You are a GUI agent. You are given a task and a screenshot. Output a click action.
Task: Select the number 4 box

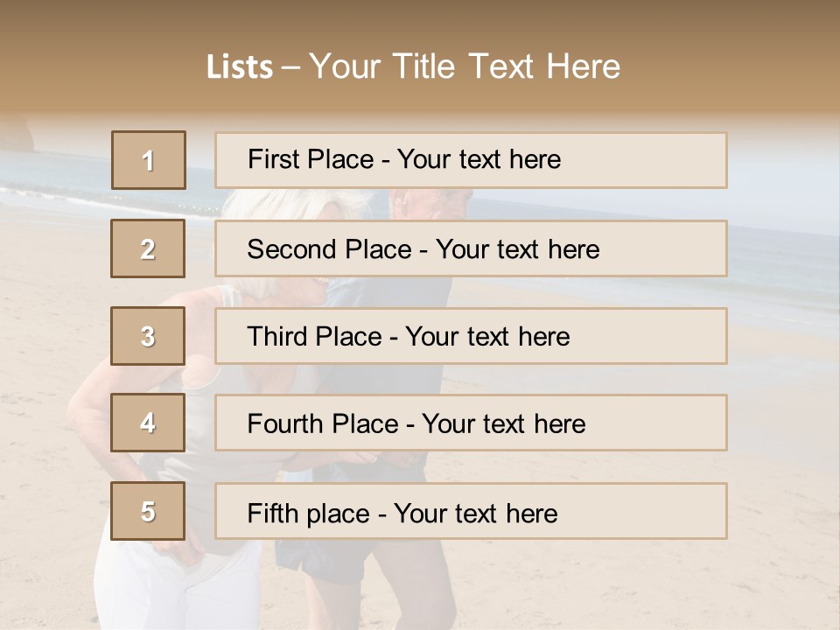pyautogui.click(x=149, y=423)
